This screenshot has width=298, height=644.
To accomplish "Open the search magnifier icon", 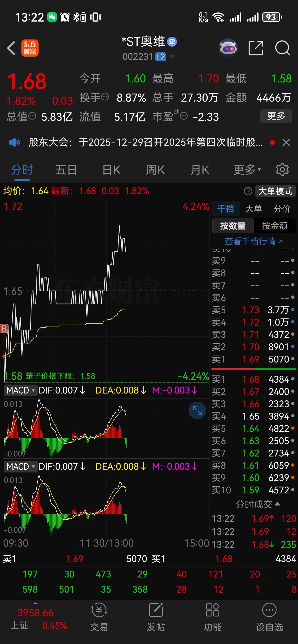I will tap(283, 48).
